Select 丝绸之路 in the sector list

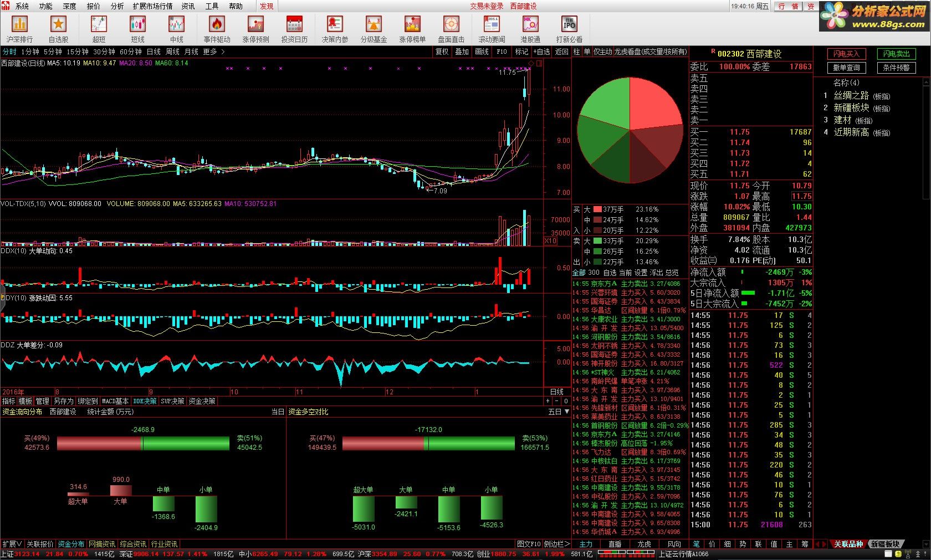[851, 95]
